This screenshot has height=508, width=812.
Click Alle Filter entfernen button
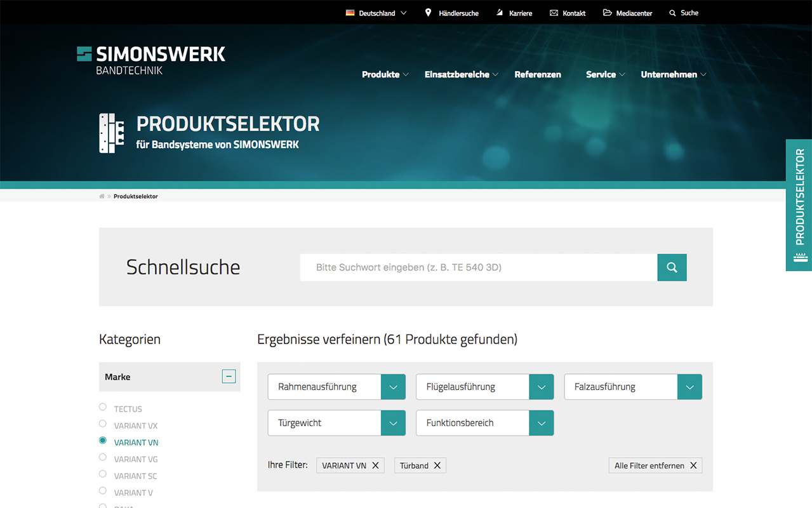point(655,465)
